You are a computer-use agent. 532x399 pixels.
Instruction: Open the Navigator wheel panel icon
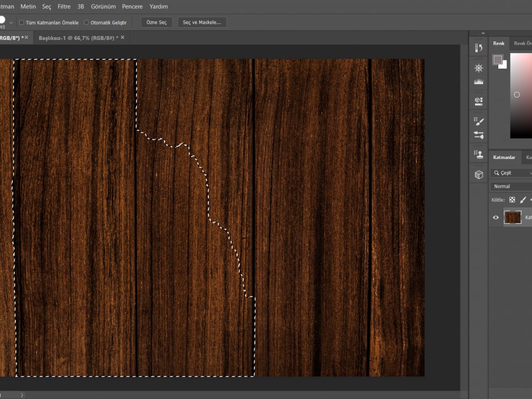point(478,68)
